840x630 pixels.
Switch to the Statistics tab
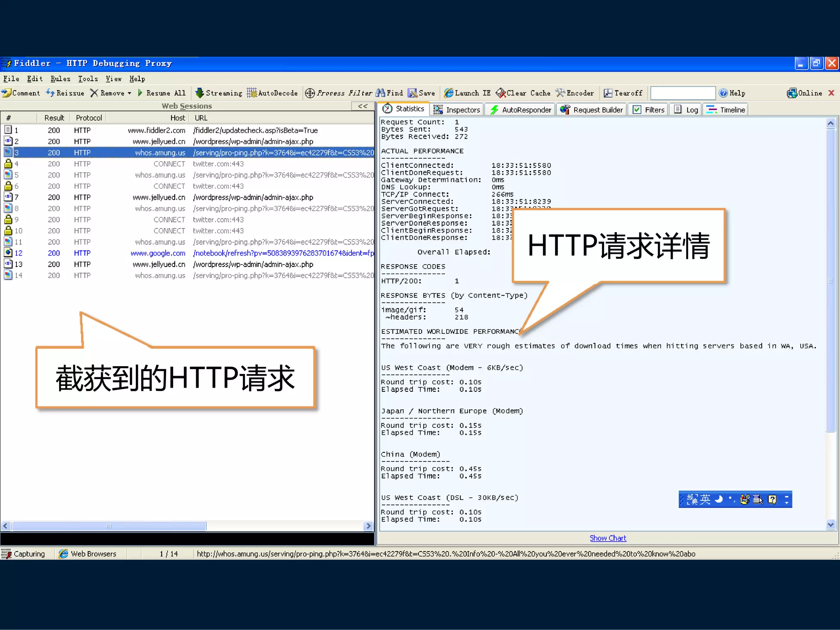pos(404,109)
